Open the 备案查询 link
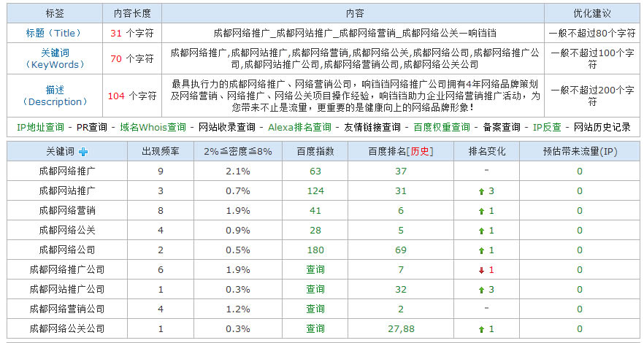Image resolution: width=644 pixels, height=343 pixels. click(502, 127)
